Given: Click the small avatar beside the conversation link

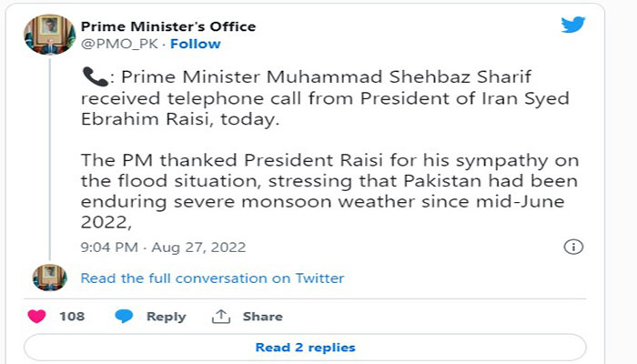Looking at the screenshot, I should 49,278.
